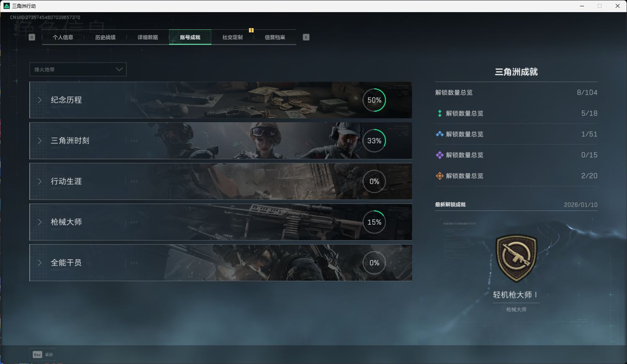Click the yellow notification marker above 社交定制

coord(251,30)
